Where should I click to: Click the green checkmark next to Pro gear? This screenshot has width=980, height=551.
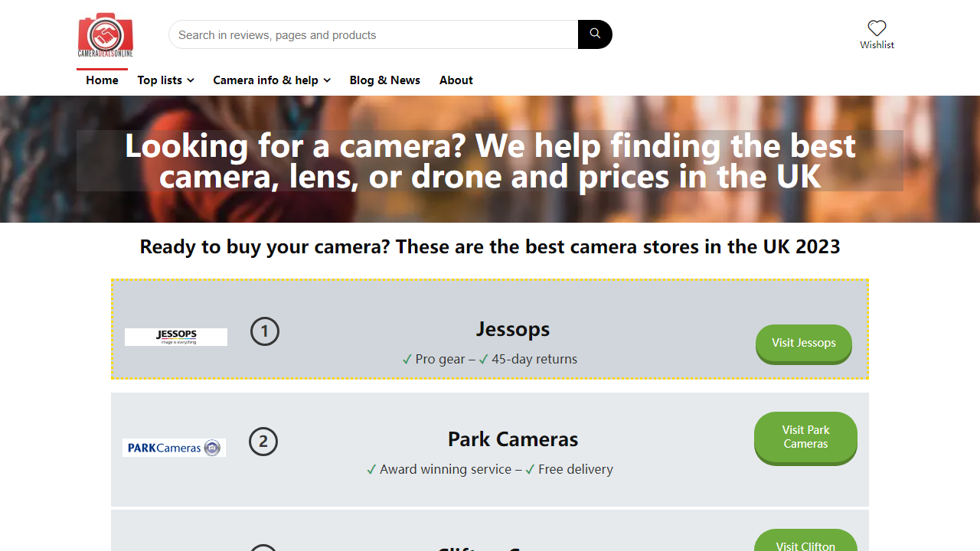pos(407,358)
